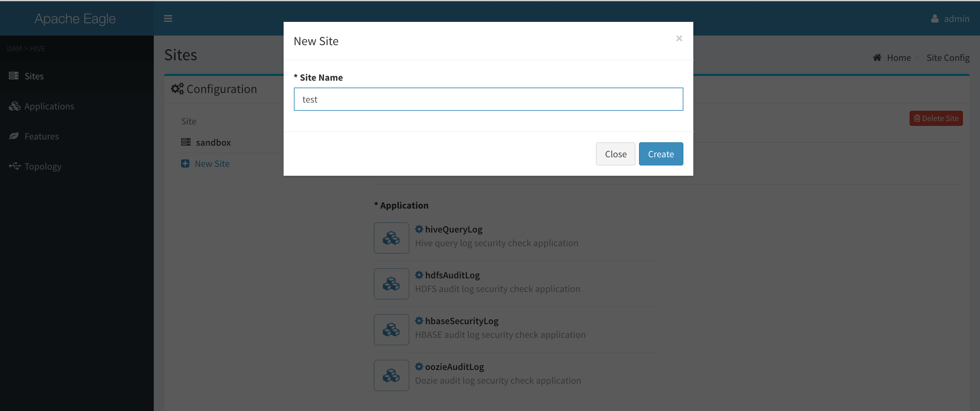Dismiss the New Site dialog with X
This screenshot has height=411, width=980.
point(679,38)
